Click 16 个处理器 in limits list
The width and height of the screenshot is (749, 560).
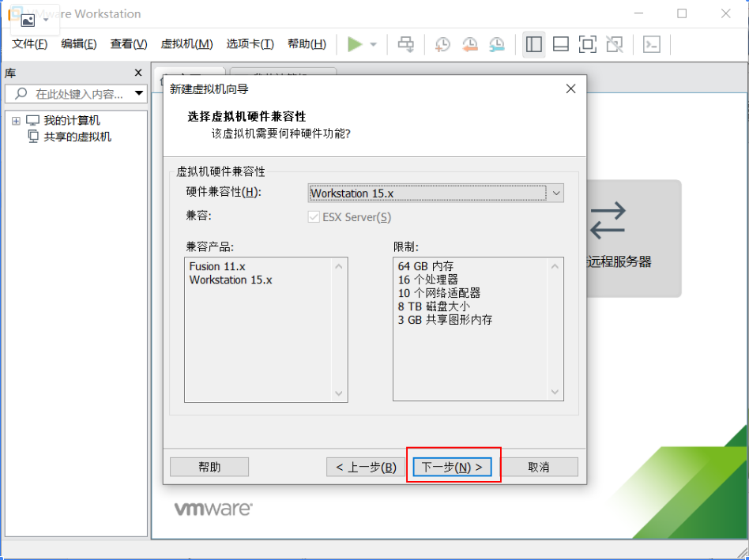pos(428,280)
